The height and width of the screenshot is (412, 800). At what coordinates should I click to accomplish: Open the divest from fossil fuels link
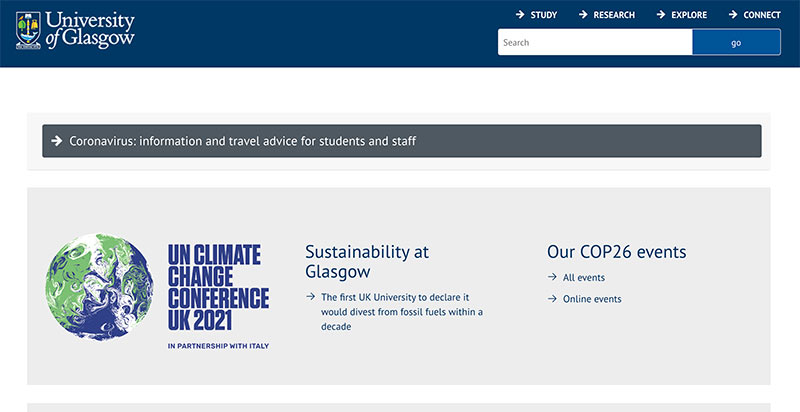tap(402, 312)
